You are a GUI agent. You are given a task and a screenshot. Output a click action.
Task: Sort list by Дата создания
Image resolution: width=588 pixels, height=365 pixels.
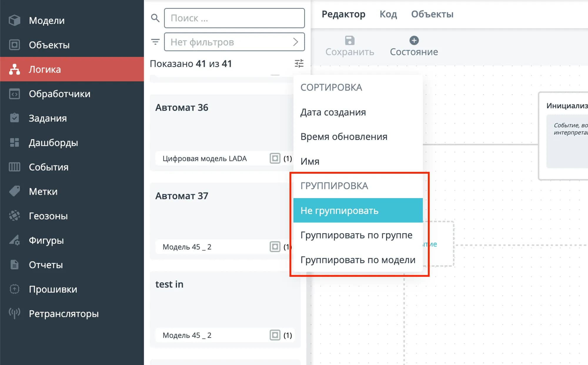point(333,112)
